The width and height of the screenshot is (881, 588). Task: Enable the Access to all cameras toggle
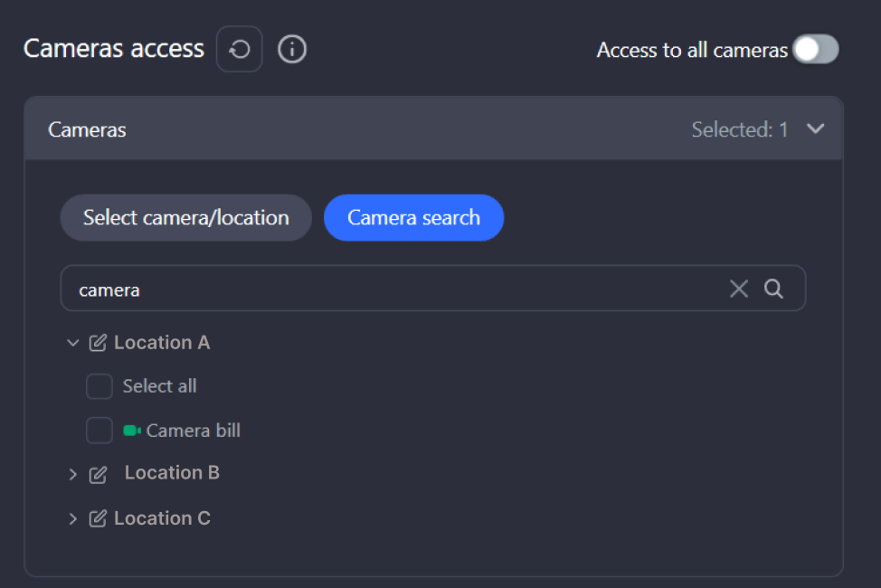coord(815,50)
